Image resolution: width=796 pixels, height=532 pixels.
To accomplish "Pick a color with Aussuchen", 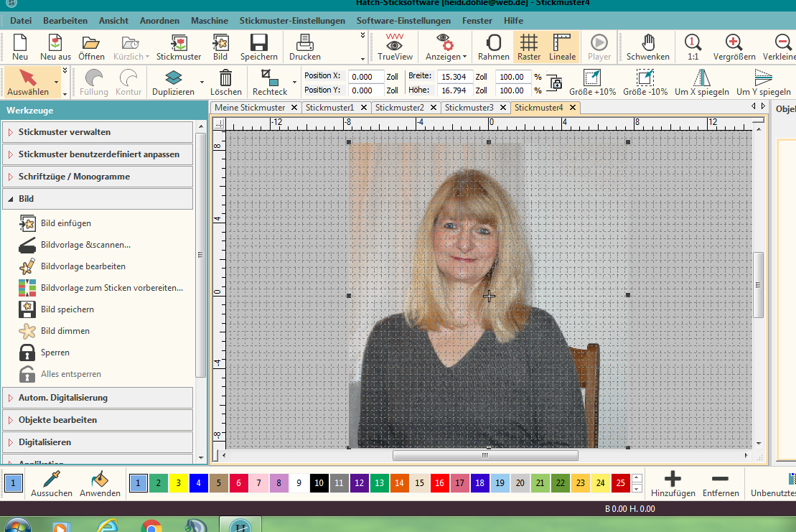I will tap(51, 484).
